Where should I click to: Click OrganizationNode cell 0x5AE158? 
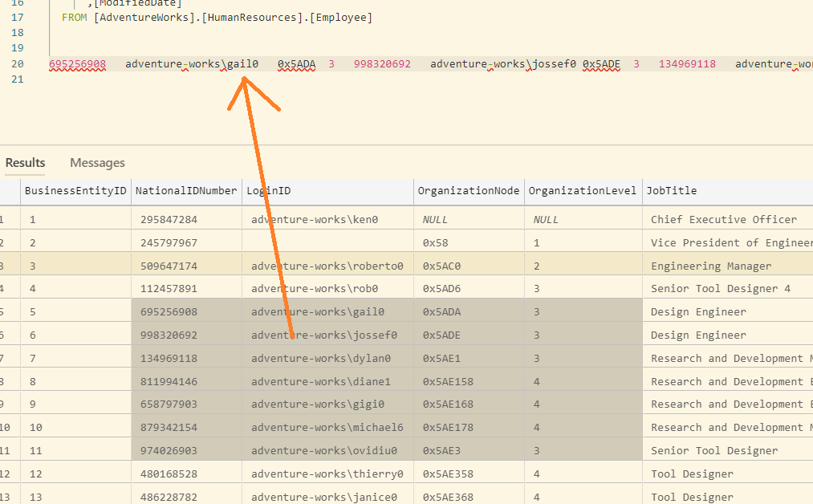470,382
